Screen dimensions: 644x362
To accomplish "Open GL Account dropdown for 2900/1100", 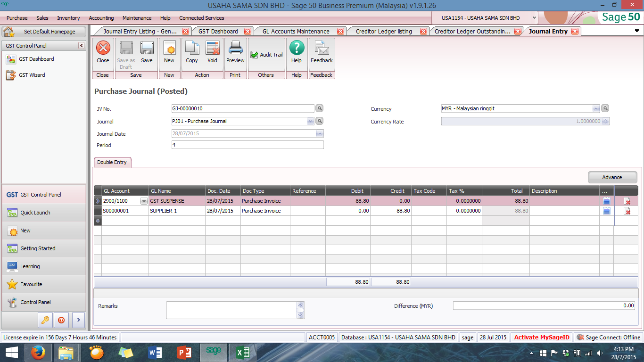I will pos(144,201).
